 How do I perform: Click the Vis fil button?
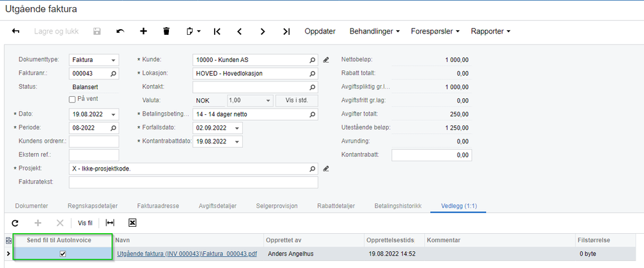tap(85, 223)
